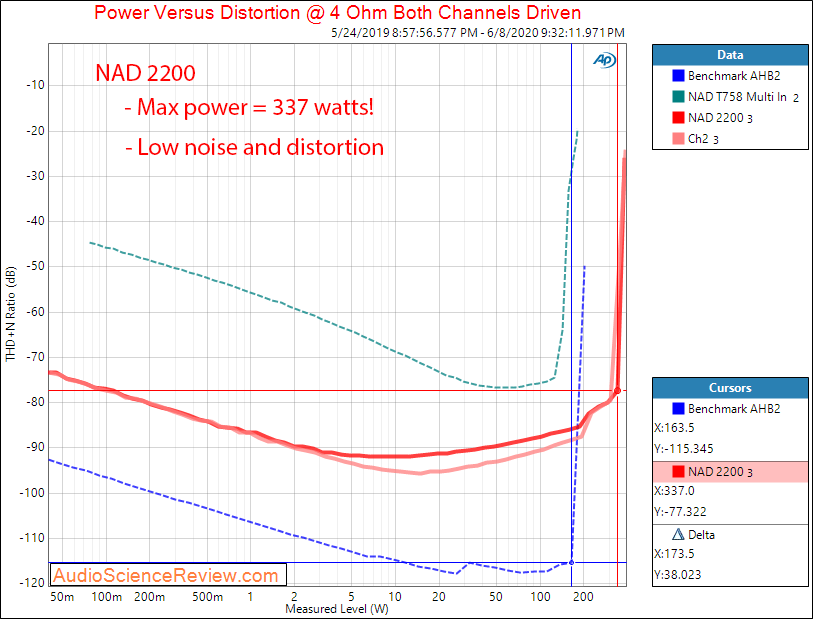Click the 500m tick on the X axis
813x619 pixels.
pos(207,597)
